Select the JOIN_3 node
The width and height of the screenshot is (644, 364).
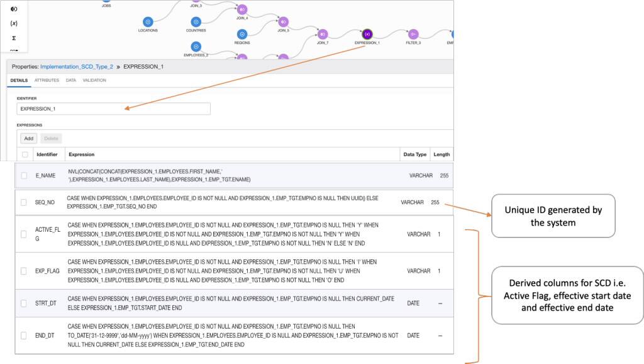197,3
